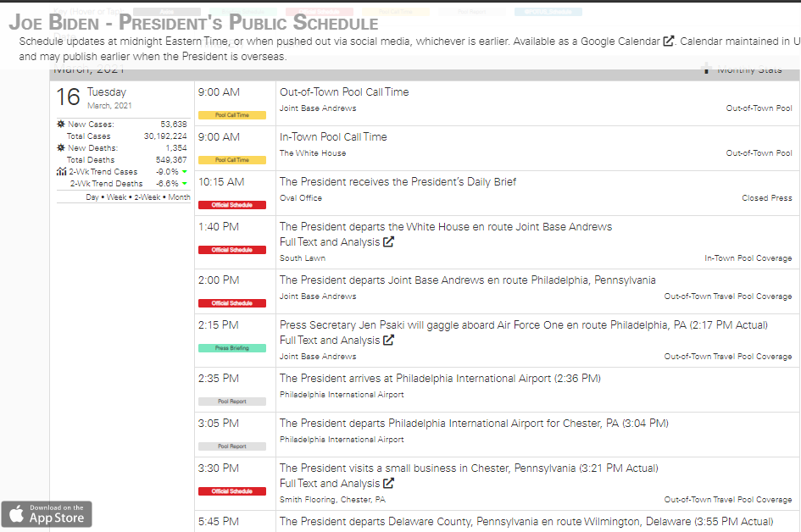
Task: Click the 10:15 AM time cell
Action: 221,182
